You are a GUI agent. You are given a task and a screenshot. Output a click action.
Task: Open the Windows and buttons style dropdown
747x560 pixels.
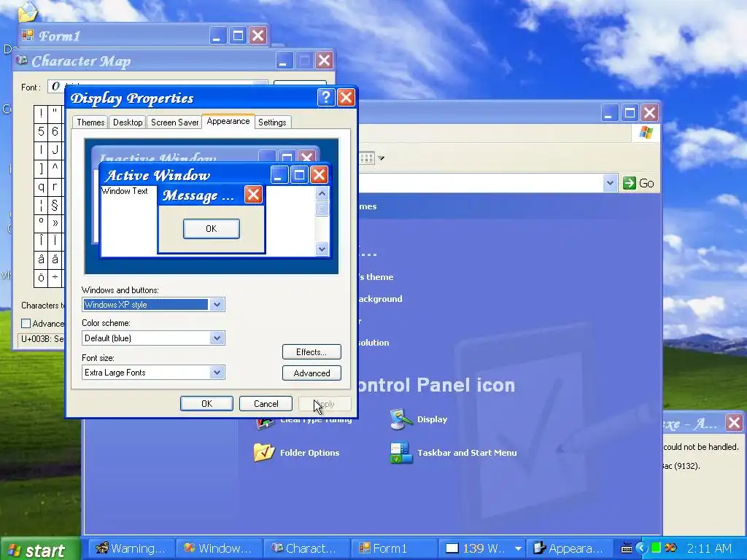[x=217, y=305]
